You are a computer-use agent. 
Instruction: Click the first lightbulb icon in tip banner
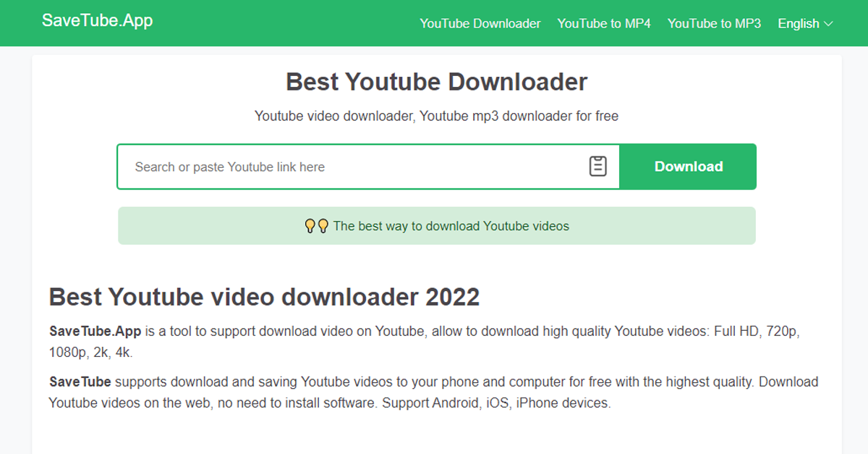tap(310, 226)
